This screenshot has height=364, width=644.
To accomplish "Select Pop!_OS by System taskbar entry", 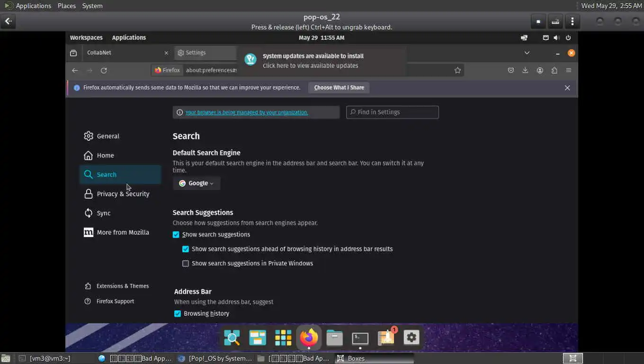I will tap(215, 358).
